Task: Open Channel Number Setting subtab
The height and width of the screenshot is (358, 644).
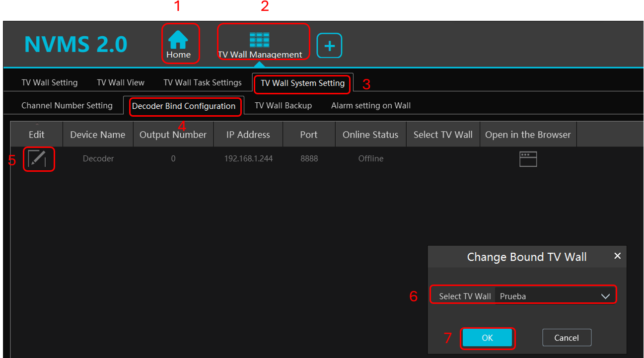Action: coord(67,105)
